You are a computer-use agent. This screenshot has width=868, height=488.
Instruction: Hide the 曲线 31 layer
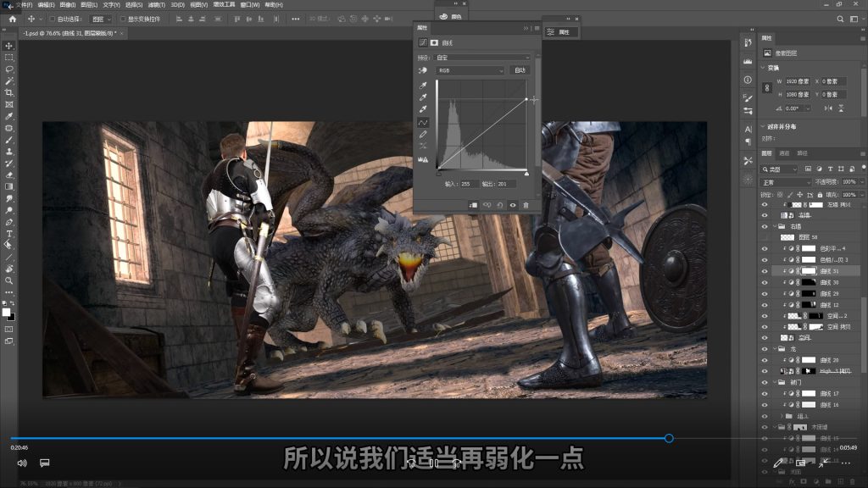[765, 270]
